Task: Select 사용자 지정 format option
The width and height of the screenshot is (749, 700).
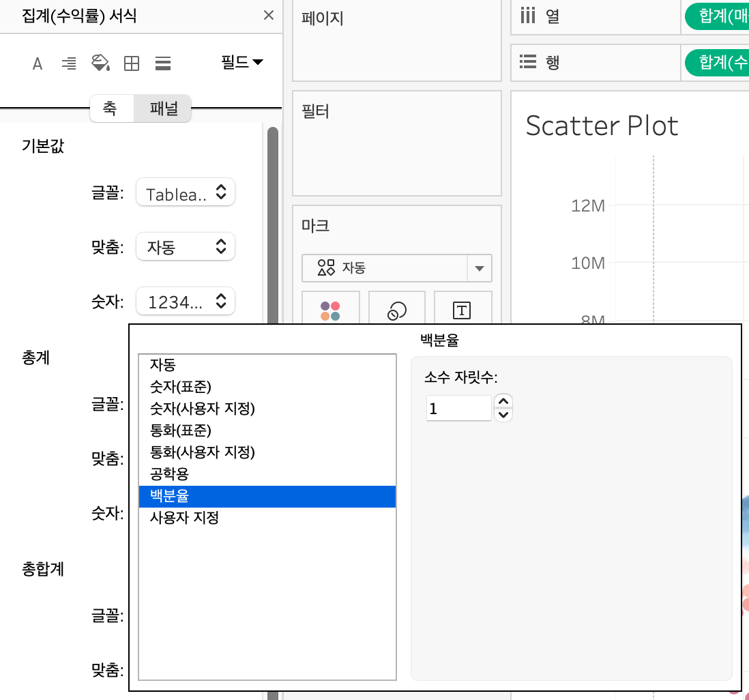Action: (267, 517)
